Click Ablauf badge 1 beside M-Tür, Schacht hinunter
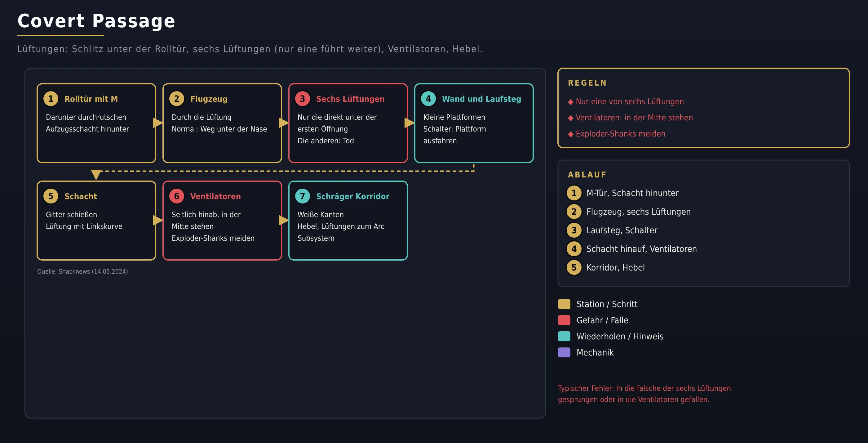Image resolution: width=868 pixels, height=443 pixels. pyautogui.click(x=574, y=193)
